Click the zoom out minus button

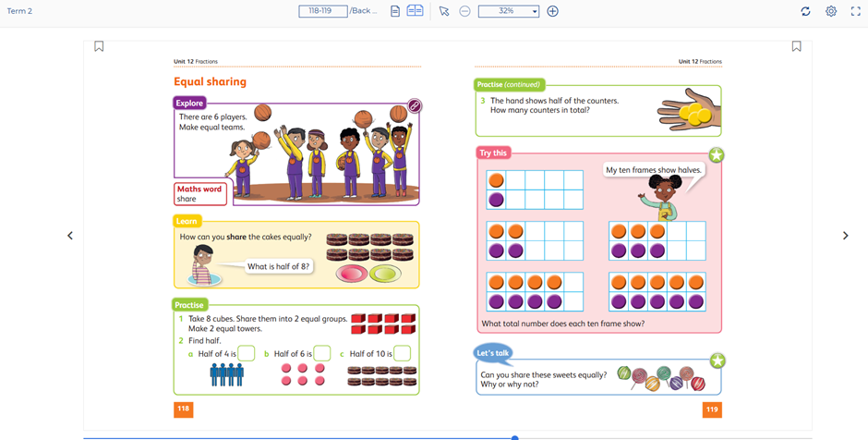464,11
